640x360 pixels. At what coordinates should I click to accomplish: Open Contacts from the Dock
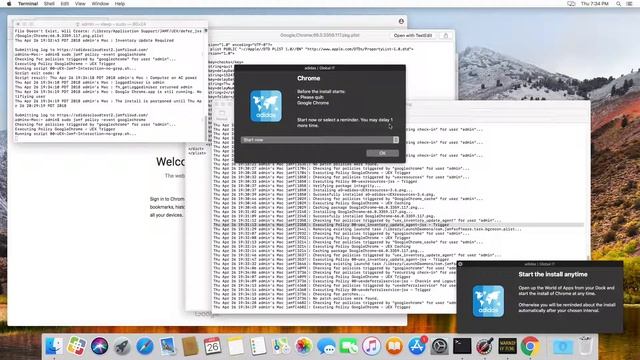(x=190, y=347)
